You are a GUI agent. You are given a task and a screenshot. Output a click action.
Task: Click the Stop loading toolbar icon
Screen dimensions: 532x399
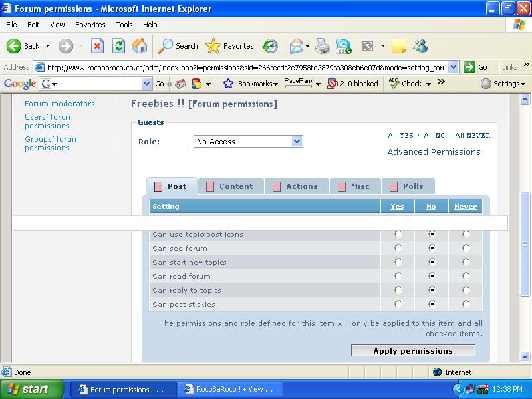[x=97, y=46]
